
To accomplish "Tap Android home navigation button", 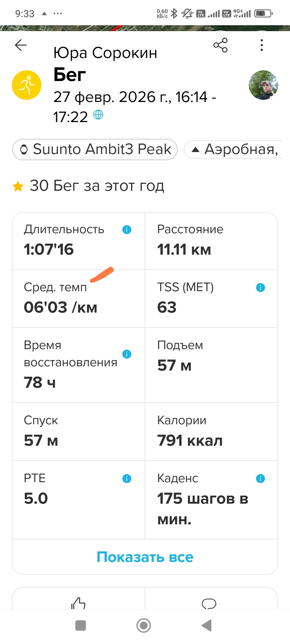I will tap(144, 625).
